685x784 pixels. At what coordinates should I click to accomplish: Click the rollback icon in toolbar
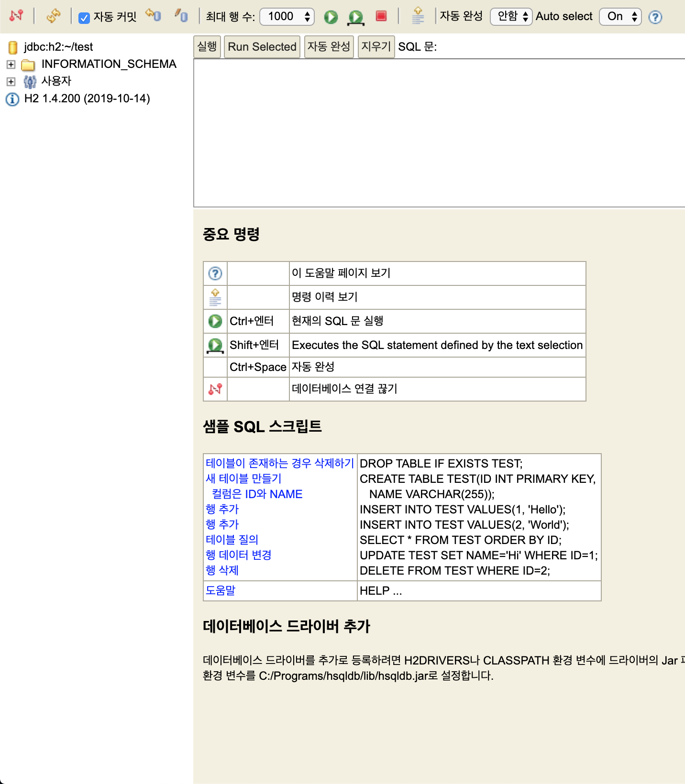click(153, 15)
